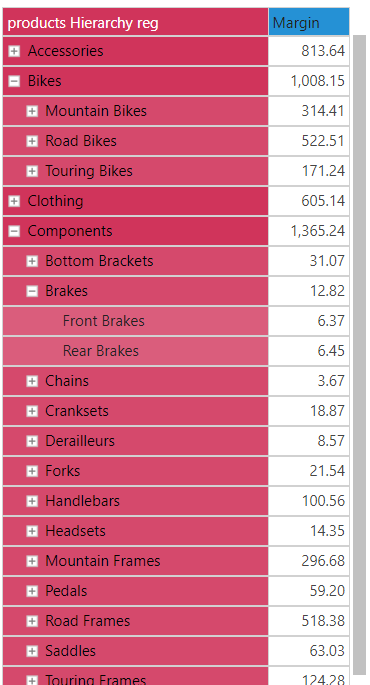Collapse the Bikes category
Viewport: 370px width, 685px height.
[x=14, y=81]
